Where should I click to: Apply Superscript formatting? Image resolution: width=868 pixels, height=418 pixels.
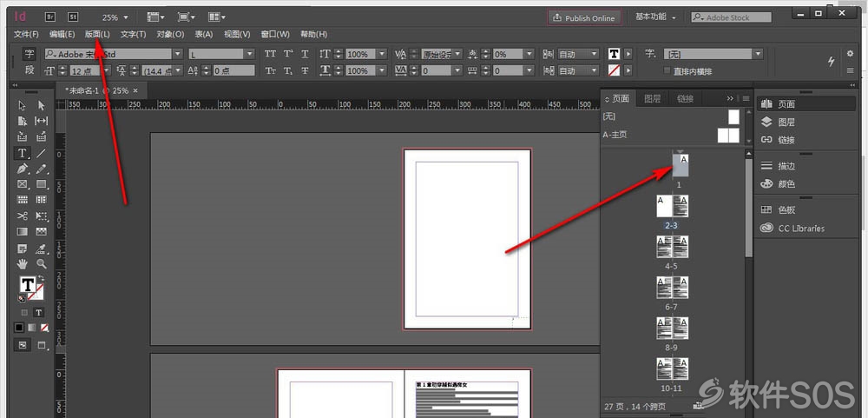point(288,55)
